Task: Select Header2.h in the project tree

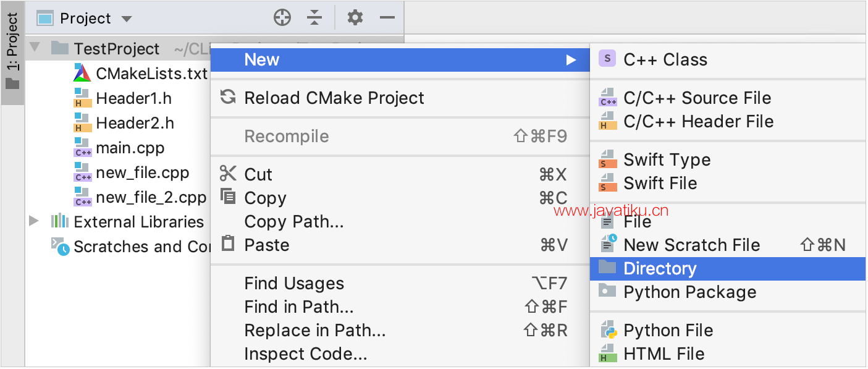Action: [x=135, y=124]
